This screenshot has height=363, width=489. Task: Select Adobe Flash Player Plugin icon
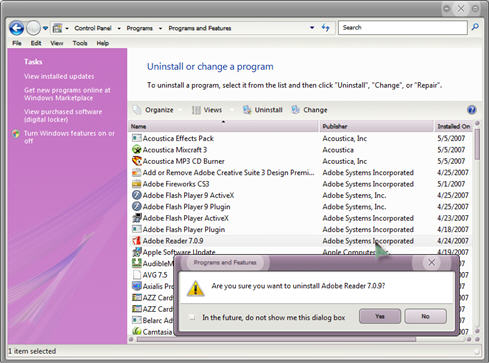click(137, 229)
